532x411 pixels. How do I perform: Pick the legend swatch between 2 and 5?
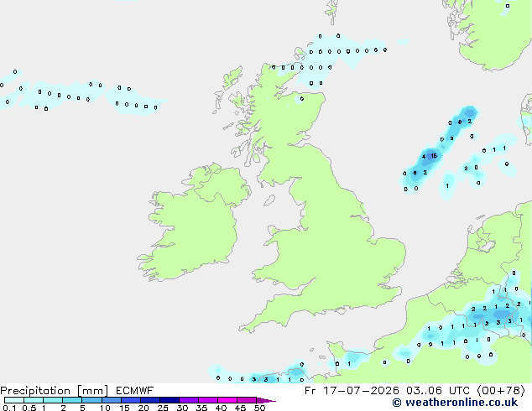click(72, 400)
